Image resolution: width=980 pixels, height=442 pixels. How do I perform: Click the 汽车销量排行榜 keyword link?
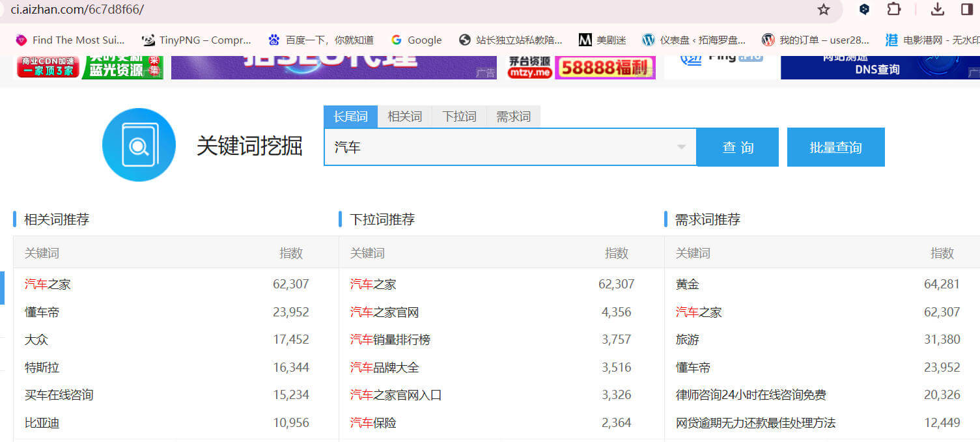[x=390, y=340]
